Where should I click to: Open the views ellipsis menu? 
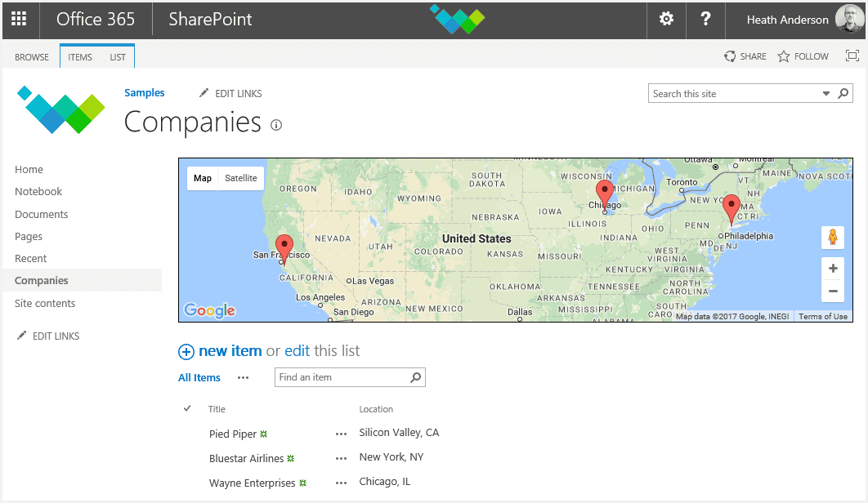pyautogui.click(x=243, y=378)
